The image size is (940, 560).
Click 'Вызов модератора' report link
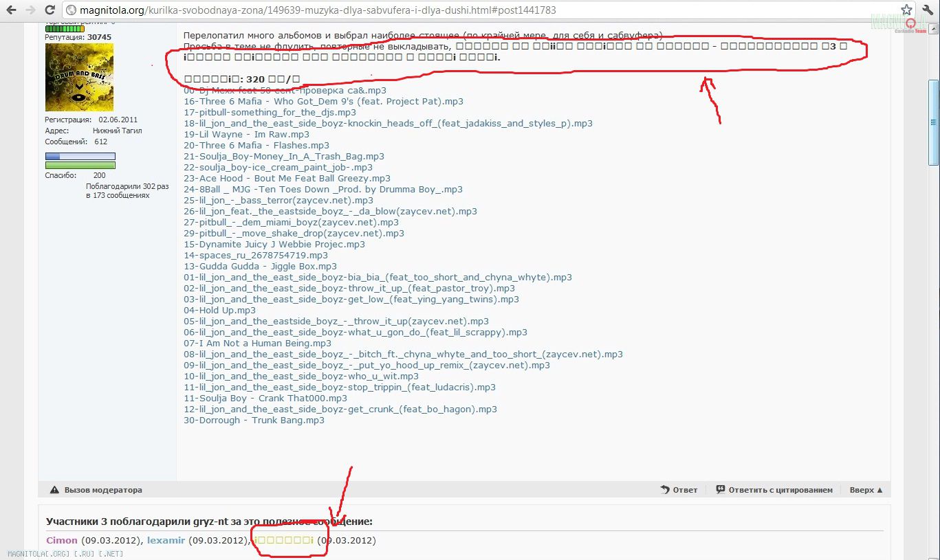(x=103, y=490)
